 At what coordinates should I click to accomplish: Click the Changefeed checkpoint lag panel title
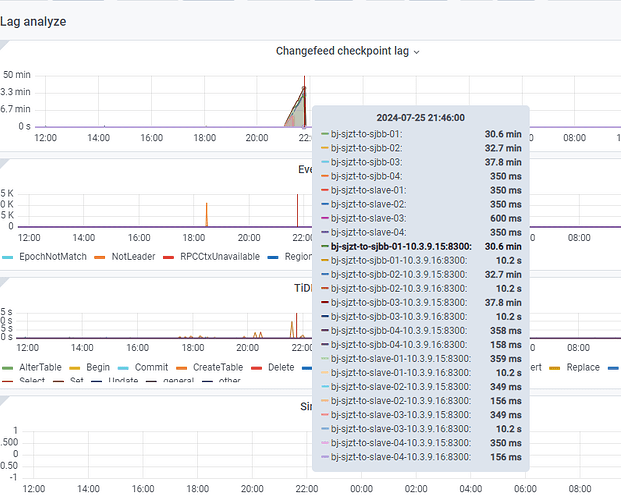(x=343, y=52)
